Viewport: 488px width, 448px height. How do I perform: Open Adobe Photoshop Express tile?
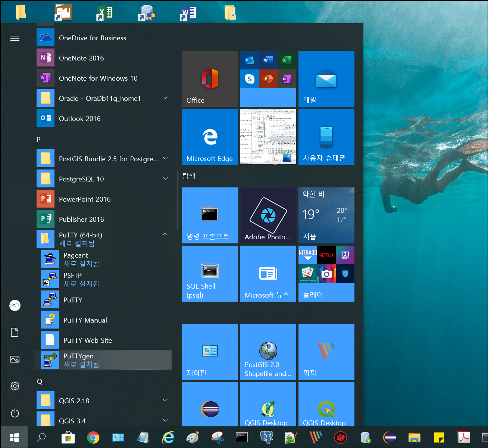pos(268,215)
